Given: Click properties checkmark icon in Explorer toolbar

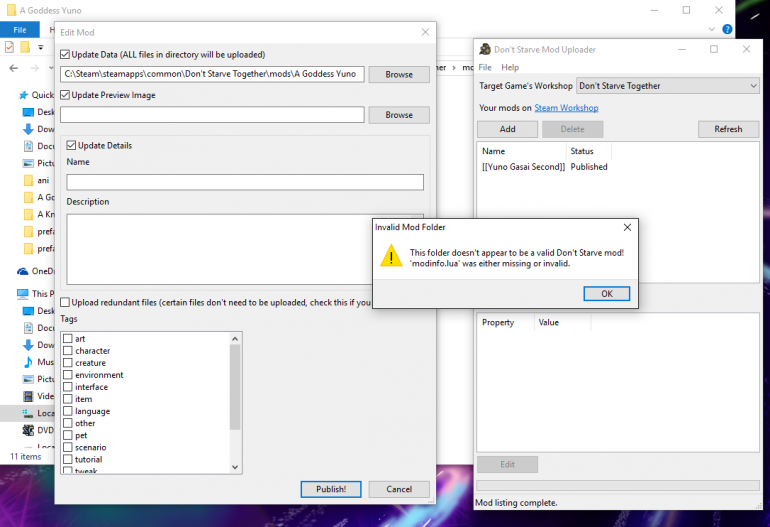Looking at the screenshot, I should (9, 47).
